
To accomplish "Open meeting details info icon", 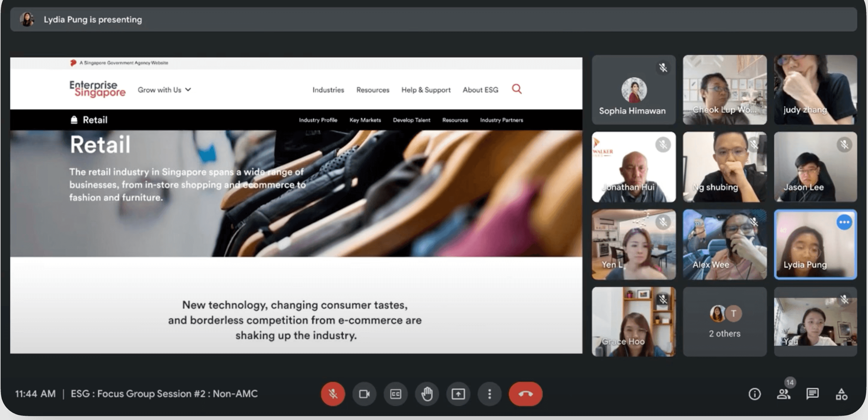I will pyautogui.click(x=754, y=394).
